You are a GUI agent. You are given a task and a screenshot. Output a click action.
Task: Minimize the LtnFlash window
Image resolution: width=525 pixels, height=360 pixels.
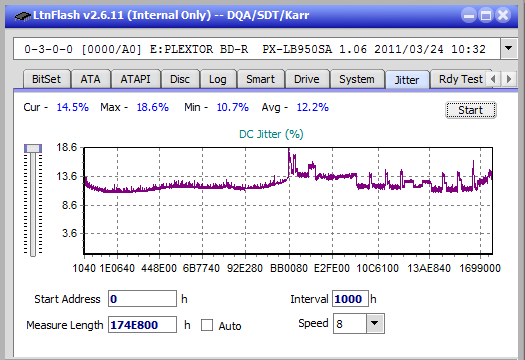point(469,15)
